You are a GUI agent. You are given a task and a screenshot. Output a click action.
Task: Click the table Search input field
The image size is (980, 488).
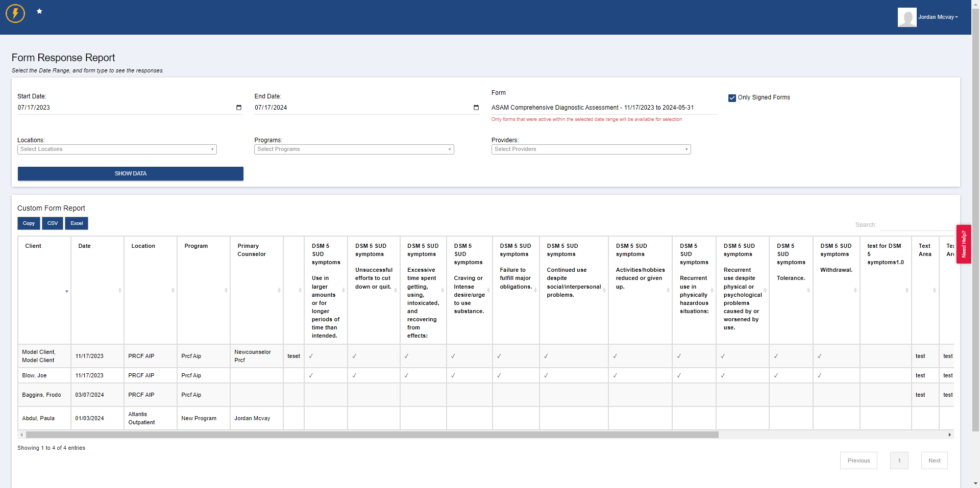[916, 225]
